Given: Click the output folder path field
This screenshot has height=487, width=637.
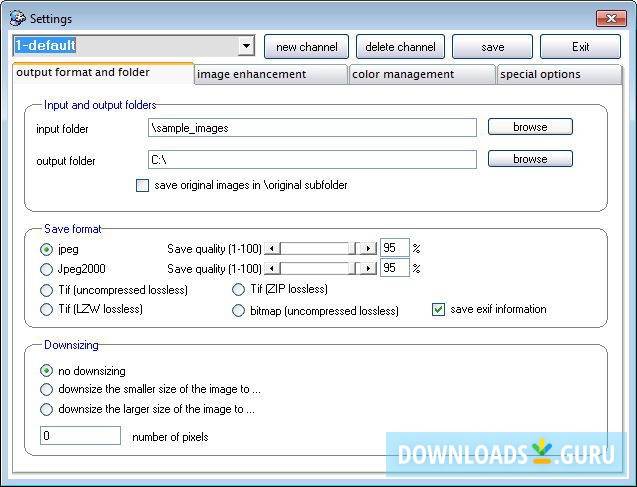Looking at the screenshot, I should 312,160.
